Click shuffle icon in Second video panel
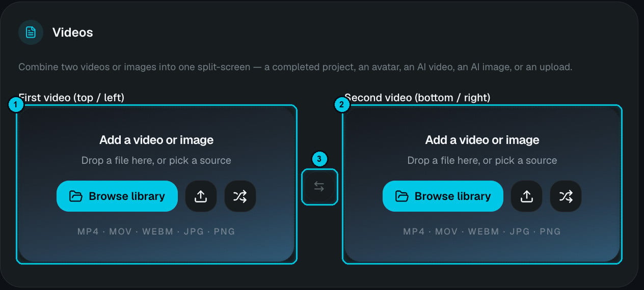This screenshot has width=644, height=290. tap(566, 196)
